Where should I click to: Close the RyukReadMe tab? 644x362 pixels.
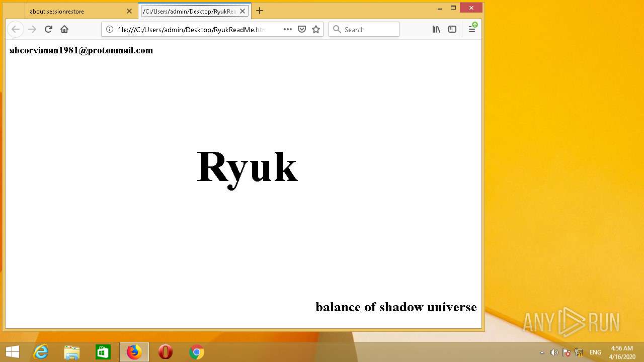pyautogui.click(x=243, y=11)
